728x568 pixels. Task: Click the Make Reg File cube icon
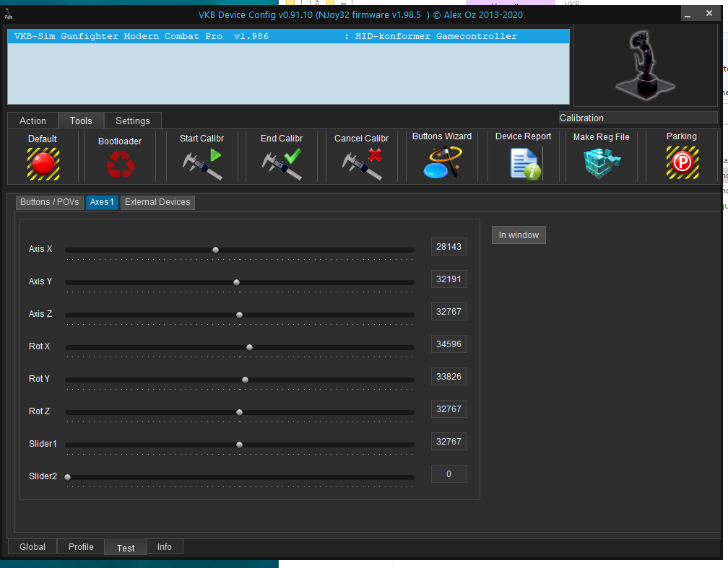pos(602,163)
